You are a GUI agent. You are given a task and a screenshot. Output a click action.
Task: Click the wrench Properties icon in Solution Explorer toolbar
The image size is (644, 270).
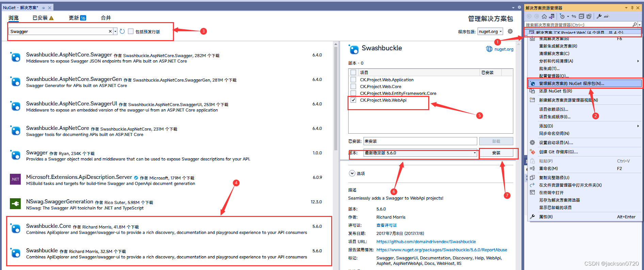(x=599, y=16)
